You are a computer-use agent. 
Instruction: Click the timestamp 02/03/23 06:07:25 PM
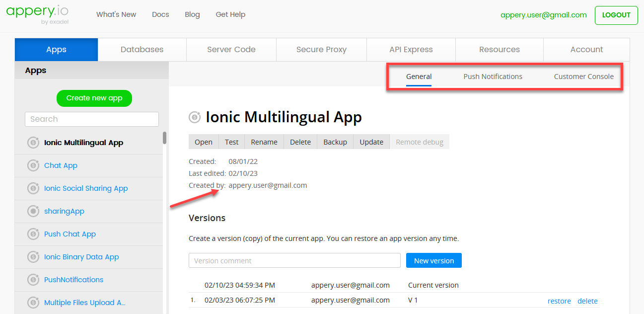(x=240, y=300)
